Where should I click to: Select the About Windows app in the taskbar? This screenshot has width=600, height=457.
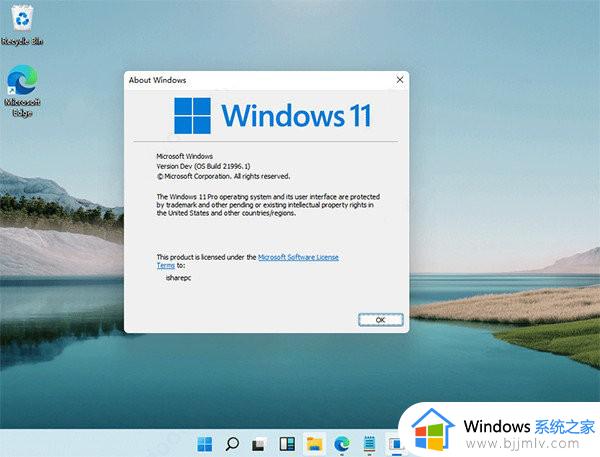click(x=394, y=444)
